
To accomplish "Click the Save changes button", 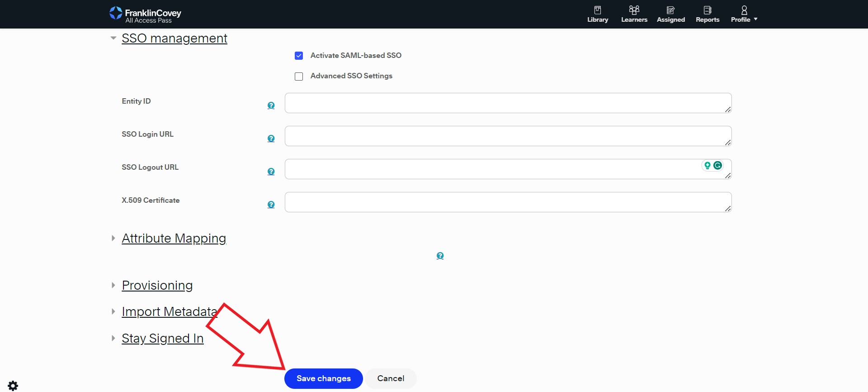I will 323,378.
